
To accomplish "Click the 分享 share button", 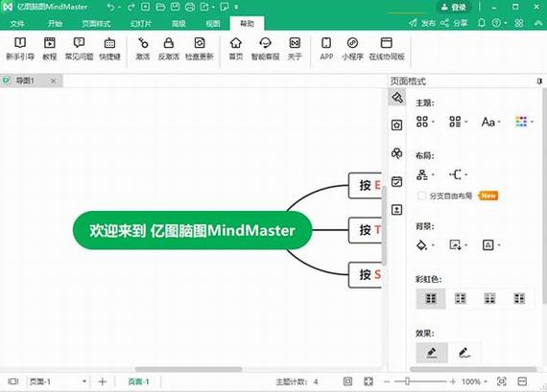I will coord(454,23).
